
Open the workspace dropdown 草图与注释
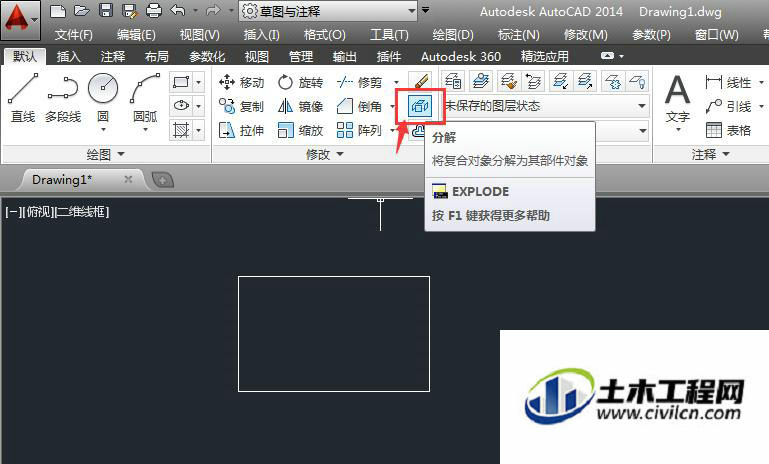coord(328,11)
